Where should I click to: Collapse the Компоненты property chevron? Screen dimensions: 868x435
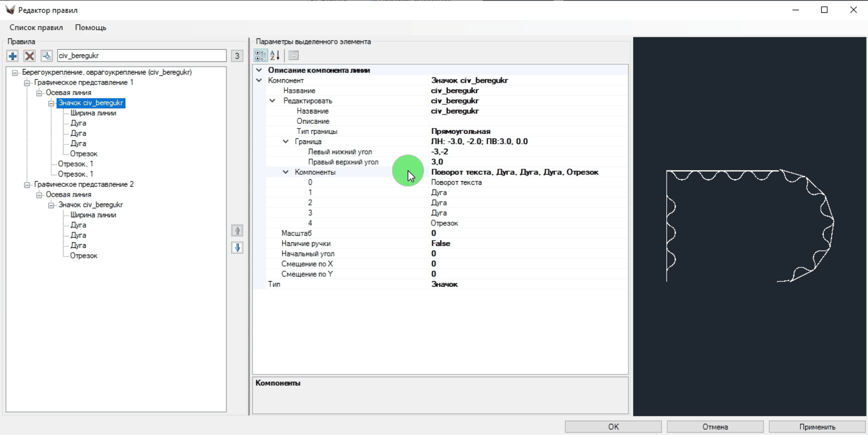(286, 172)
